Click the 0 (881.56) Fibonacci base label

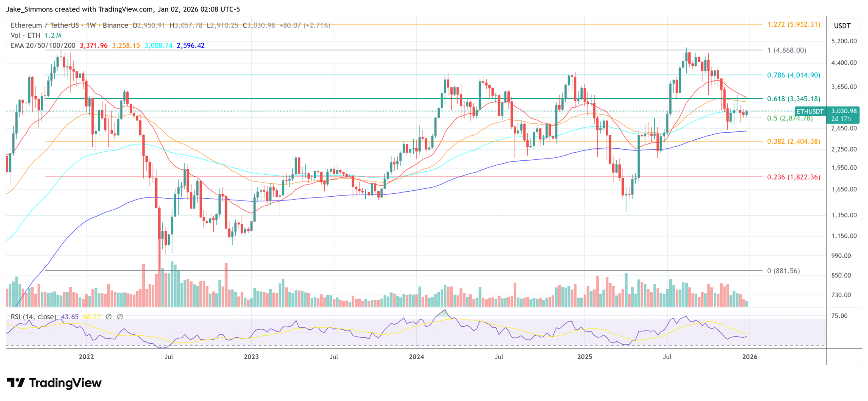pos(783,271)
